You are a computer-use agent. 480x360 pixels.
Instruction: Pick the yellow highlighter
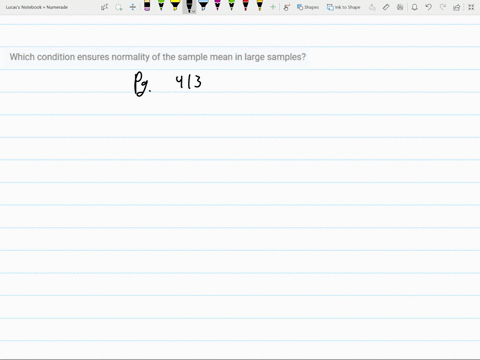[x=175, y=6]
